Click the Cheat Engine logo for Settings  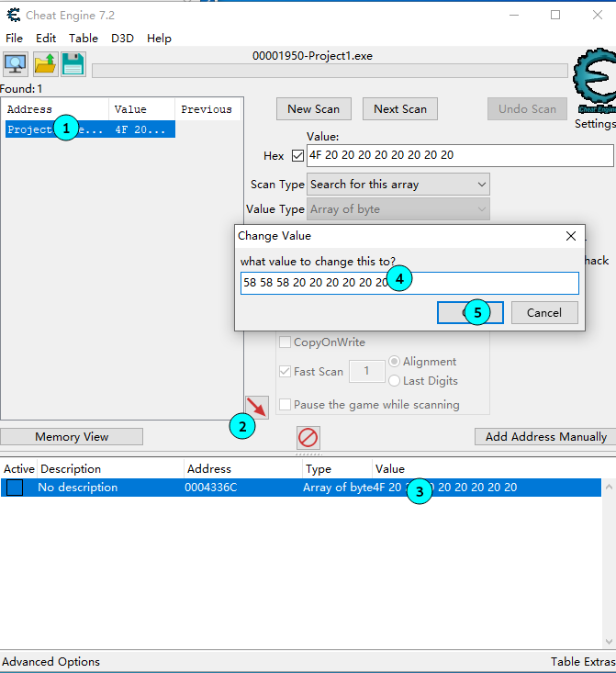596,79
